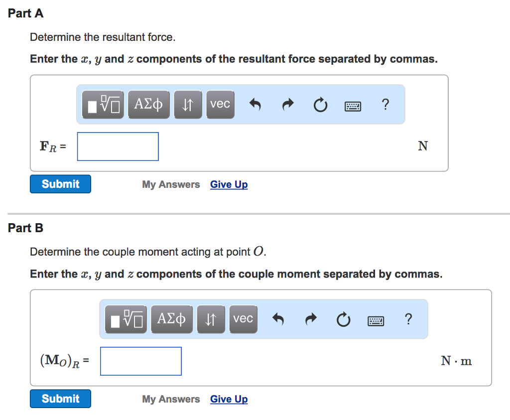Undo last edit in Part A
Viewport: 510px width, 420px height.
pyautogui.click(x=255, y=105)
